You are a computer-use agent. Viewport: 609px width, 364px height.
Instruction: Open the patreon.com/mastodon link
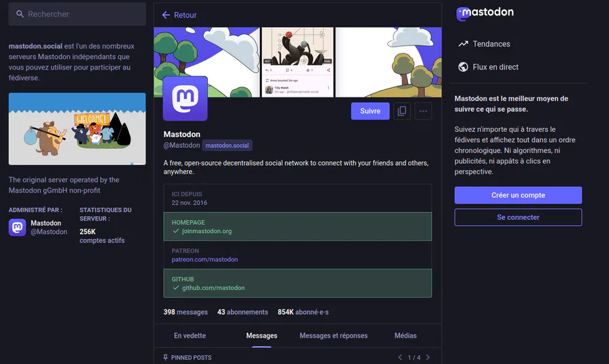point(204,260)
